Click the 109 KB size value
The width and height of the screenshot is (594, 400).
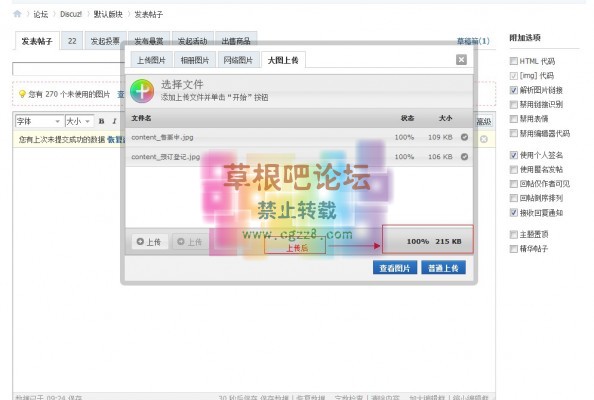click(440, 137)
